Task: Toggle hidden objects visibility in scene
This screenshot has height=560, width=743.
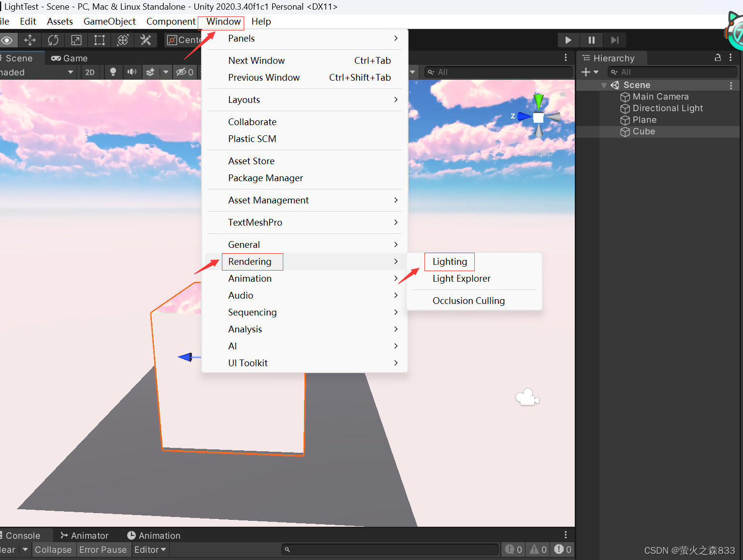Action: point(184,72)
